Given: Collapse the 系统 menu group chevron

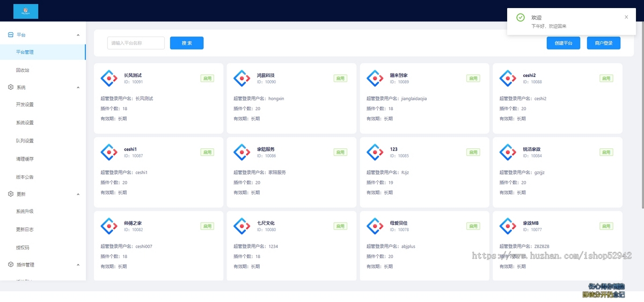Looking at the screenshot, I should pos(78,88).
